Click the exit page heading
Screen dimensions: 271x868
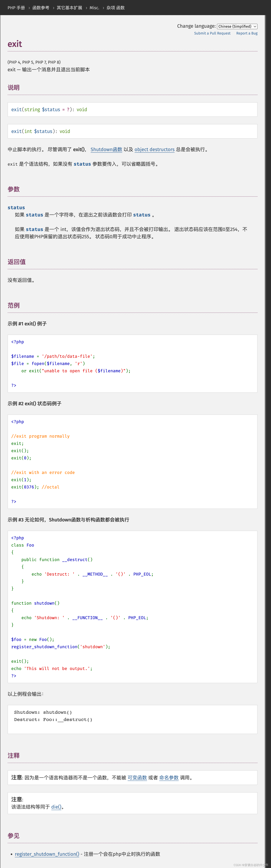coord(15,44)
